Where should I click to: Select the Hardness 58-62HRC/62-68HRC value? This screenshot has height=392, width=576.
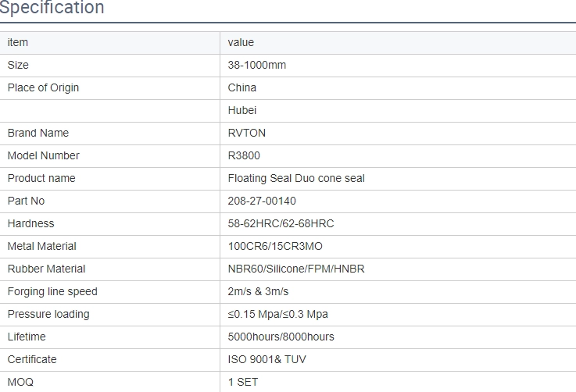(281, 223)
